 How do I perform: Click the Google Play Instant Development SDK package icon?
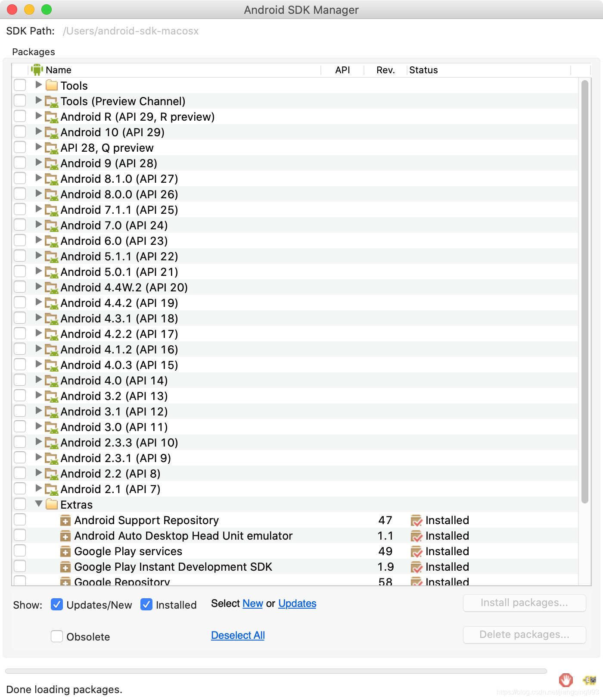point(65,567)
